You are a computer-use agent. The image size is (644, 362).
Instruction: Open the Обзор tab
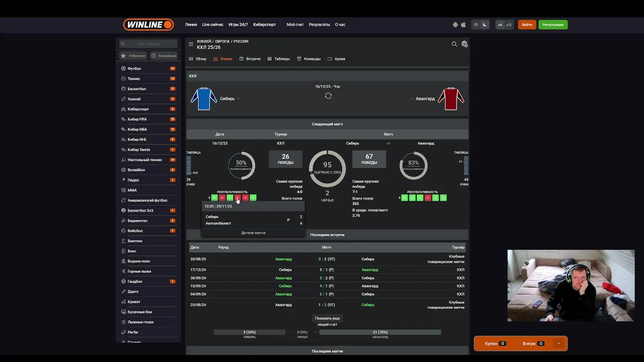point(198,59)
